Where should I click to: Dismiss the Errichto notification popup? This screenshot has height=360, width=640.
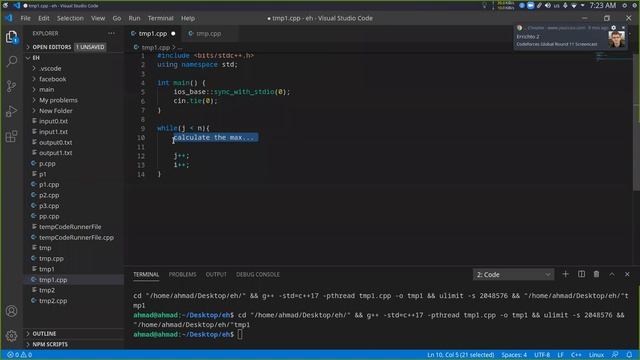623,28
